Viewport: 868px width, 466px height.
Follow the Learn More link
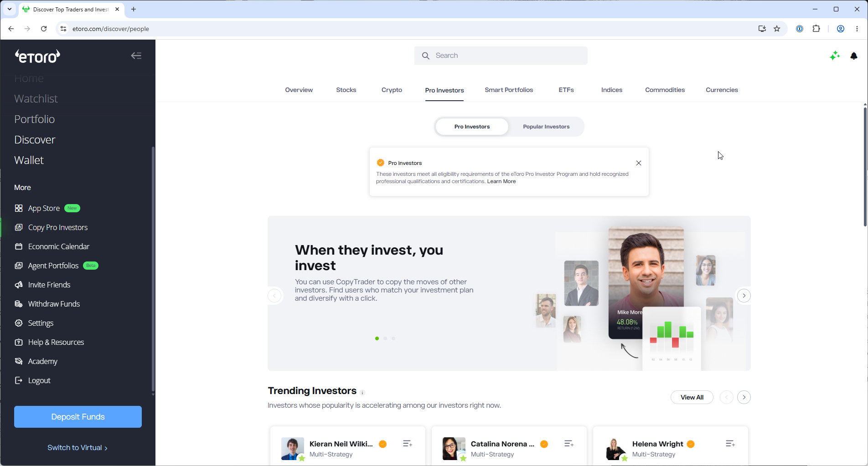coord(501,181)
